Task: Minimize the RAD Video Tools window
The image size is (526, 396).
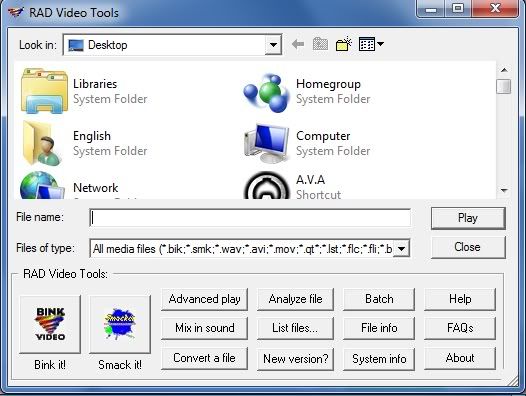Action: 431,8
